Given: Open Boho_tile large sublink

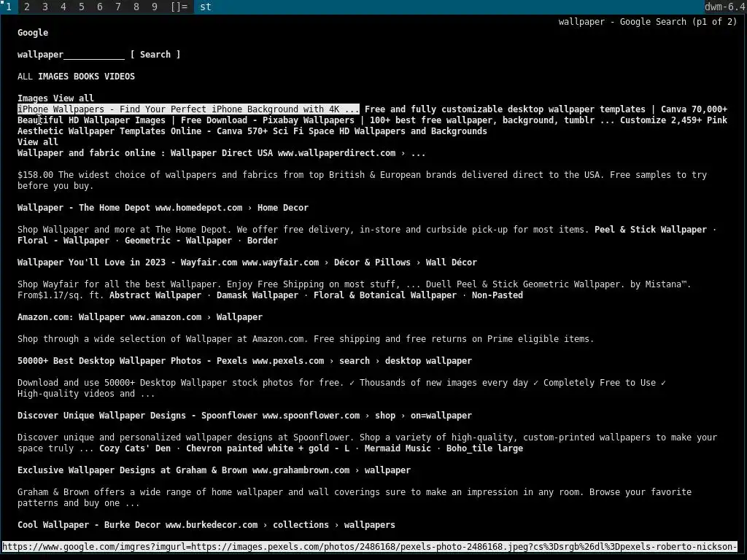Looking at the screenshot, I should pos(484,448).
